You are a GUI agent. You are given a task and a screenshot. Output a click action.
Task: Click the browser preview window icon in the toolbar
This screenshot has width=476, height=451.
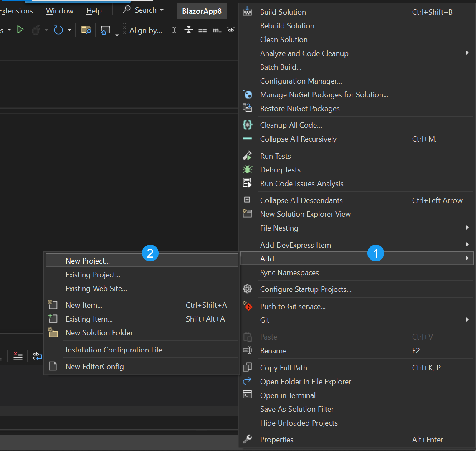click(x=105, y=30)
